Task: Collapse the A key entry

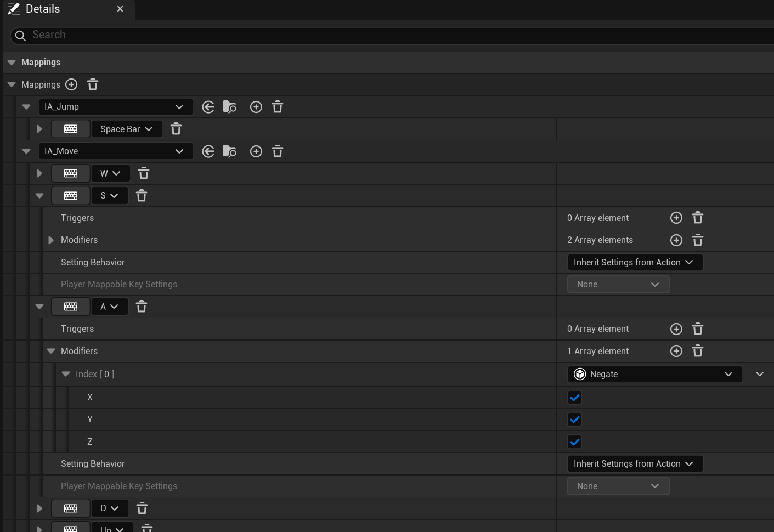Action: [39, 307]
